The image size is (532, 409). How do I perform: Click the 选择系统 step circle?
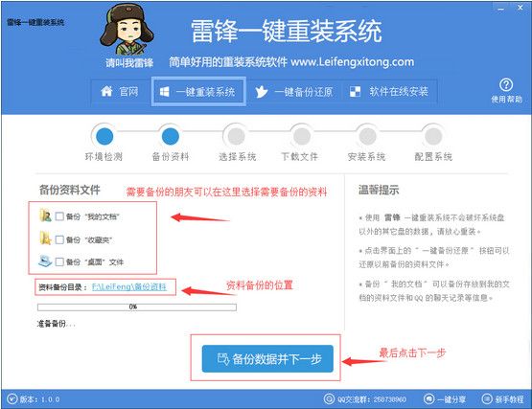coord(236,136)
